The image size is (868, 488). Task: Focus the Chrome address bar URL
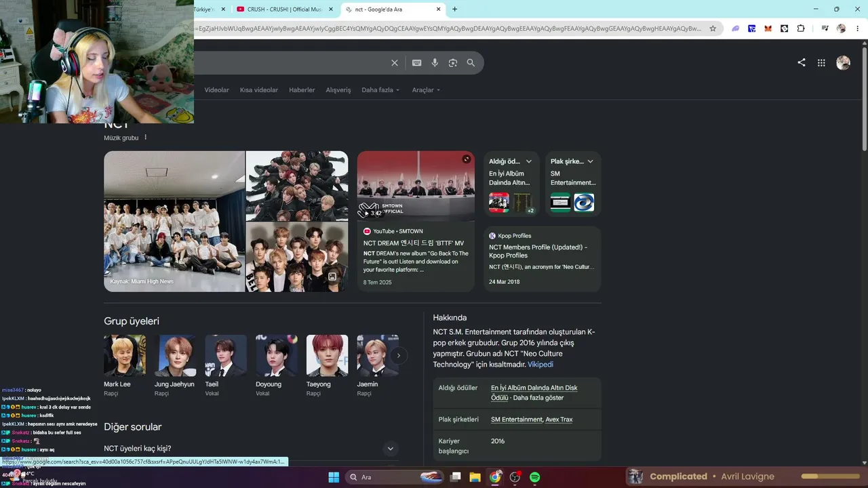[449, 28]
